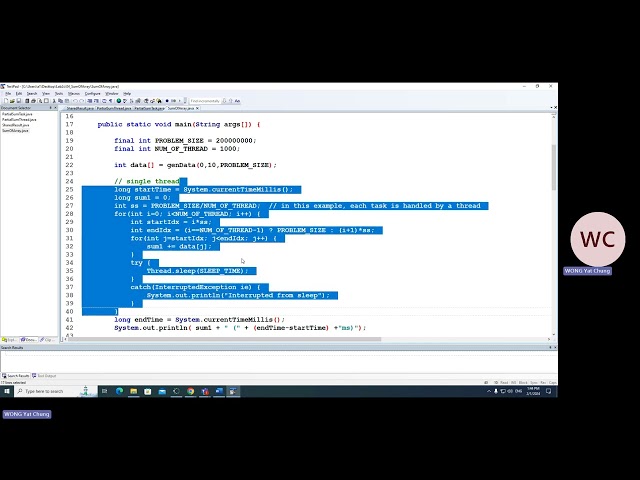Open File Explorer from the taskbar
Viewport: 640px width, 480px height.
coord(133,391)
